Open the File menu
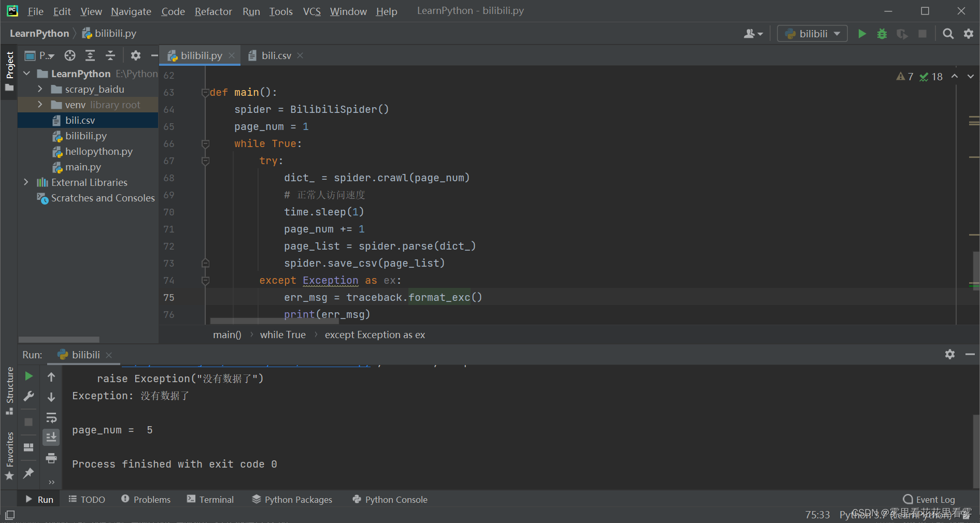The height and width of the screenshot is (523, 980). [35, 11]
